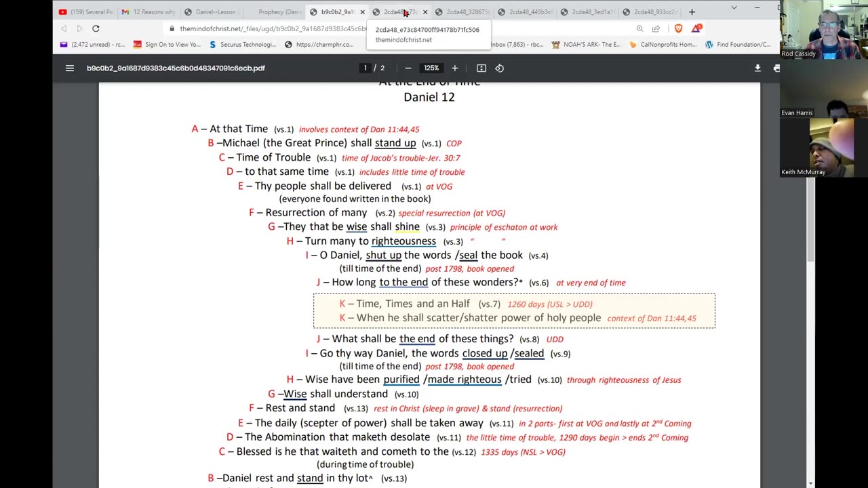
Task: Switch to Gmail 12 Reasons why tab
Action: (148, 12)
